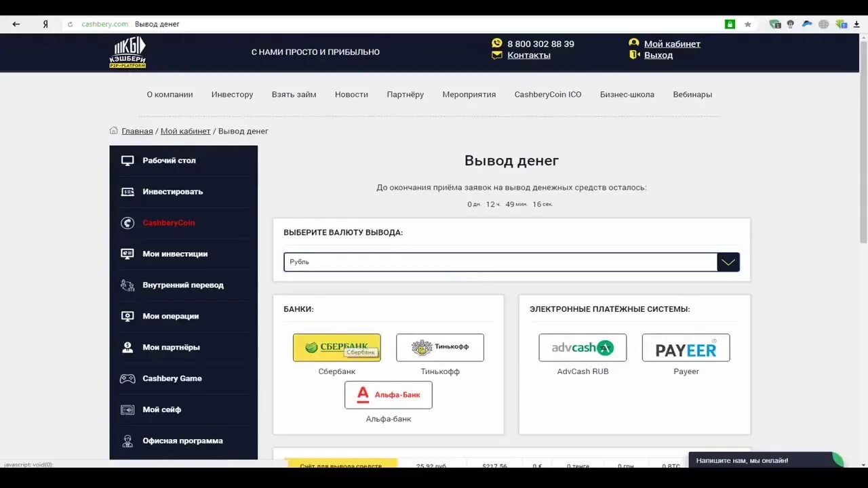Go to Главная in the breadcrumb
Viewport: 868px width, 488px height.
(x=137, y=131)
